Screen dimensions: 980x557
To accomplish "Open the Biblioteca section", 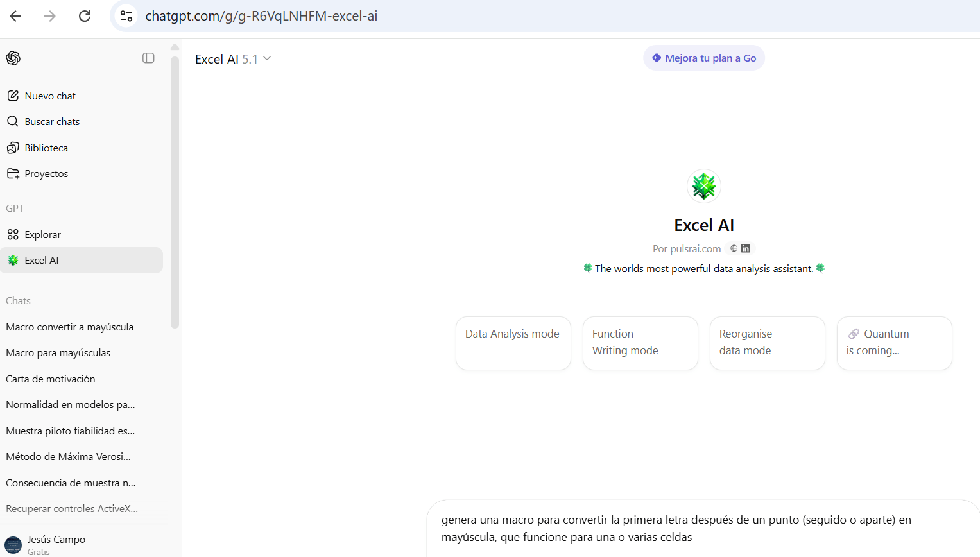I will point(46,148).
